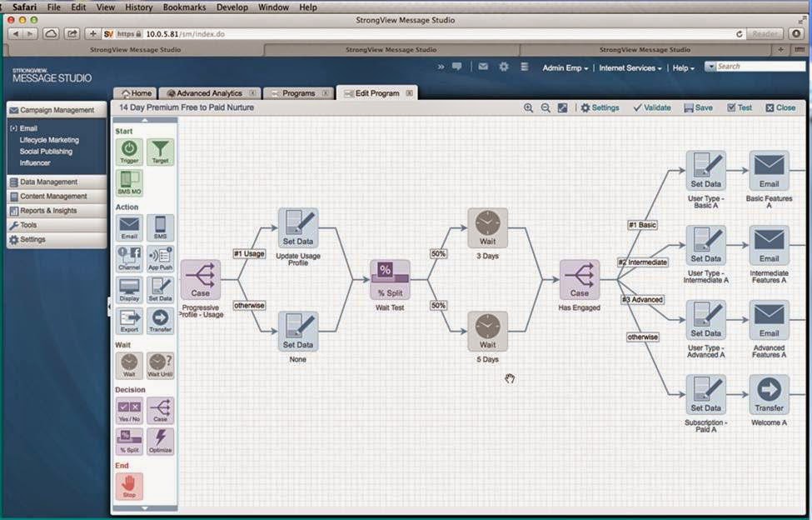This screenshot has width=812, height=520.
Task: Open the Safari Bookmarks menu
Action: point(183,7)
